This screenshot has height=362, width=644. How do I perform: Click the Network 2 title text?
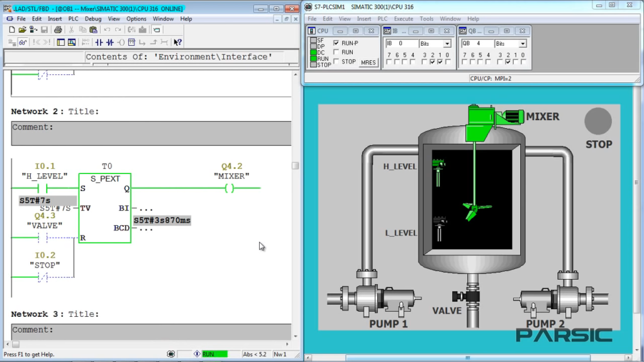84,112
